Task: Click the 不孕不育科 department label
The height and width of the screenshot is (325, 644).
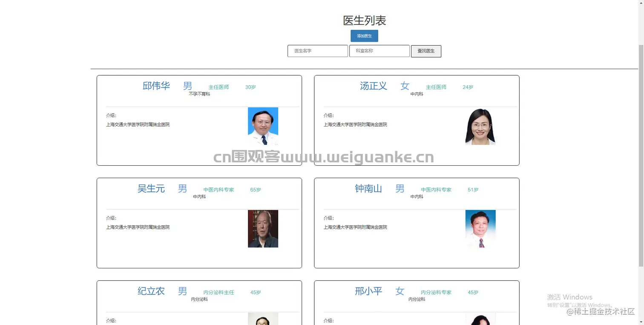Action: [199, 94]
